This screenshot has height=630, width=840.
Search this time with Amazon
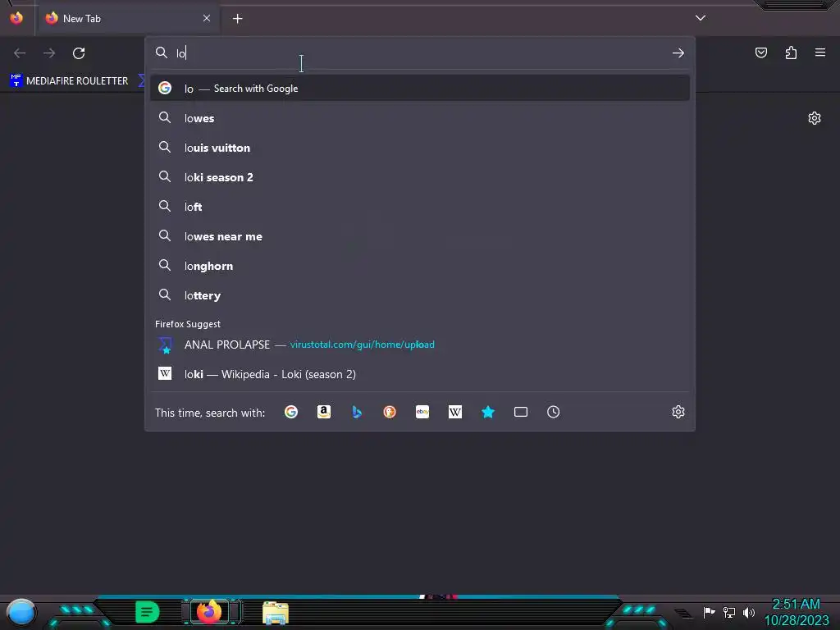(323, 412)
